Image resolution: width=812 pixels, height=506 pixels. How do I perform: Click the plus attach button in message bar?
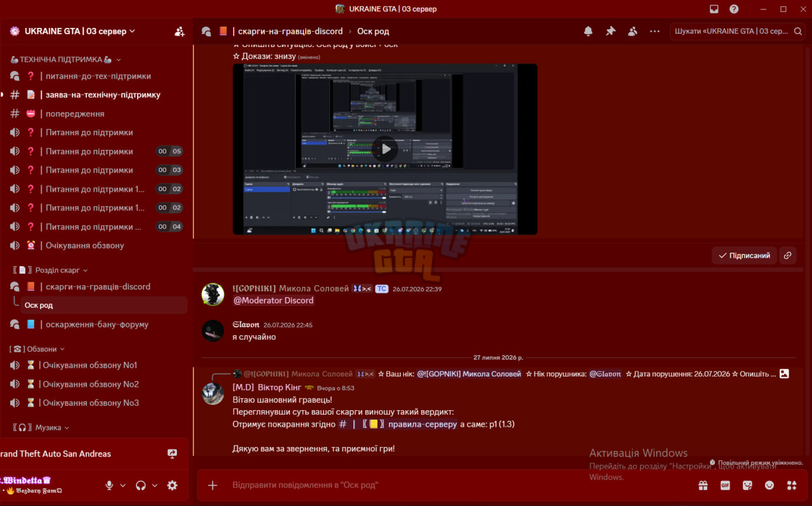tap(213, 485)
